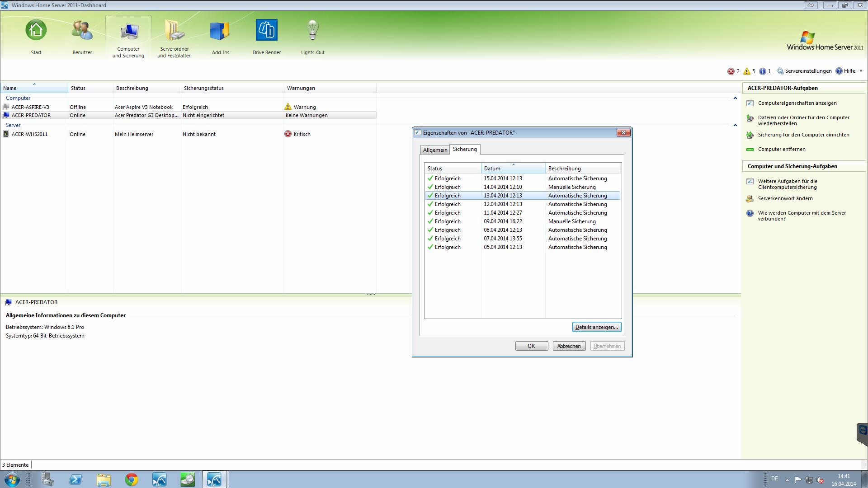Sort backups by Status column in dialog
Image resolution: width=868 pixels, height=488 pixels.
pos(453,169)
